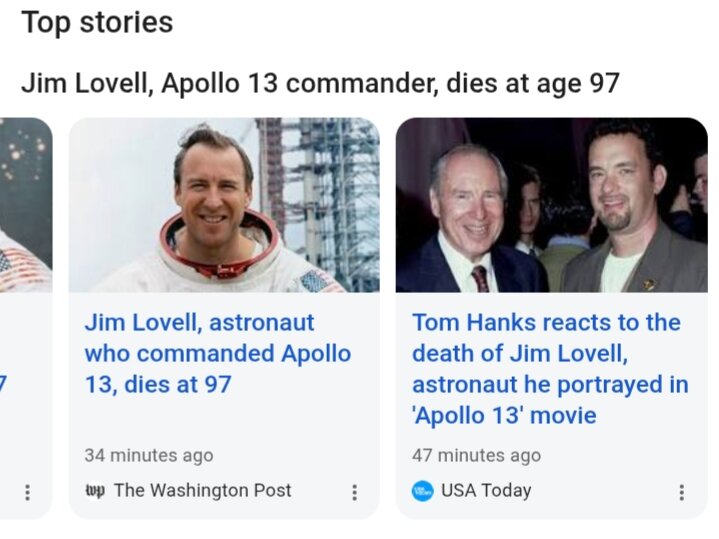The height and width of the screenshot is (539, 719).
Task: Tap the blue USA Today logo icon
Action: (422, 491)
